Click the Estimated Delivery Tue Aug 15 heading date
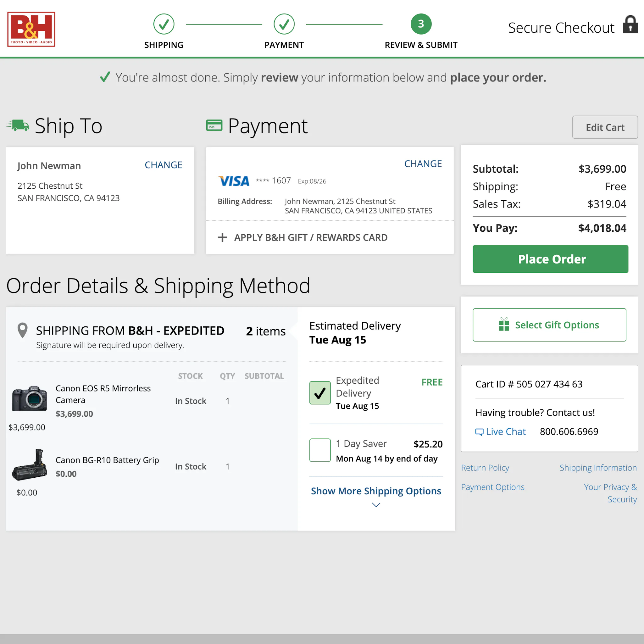Image resolution: width=644 pixels, height=644 pixels. pyautogui.click(x=338, y=340)
